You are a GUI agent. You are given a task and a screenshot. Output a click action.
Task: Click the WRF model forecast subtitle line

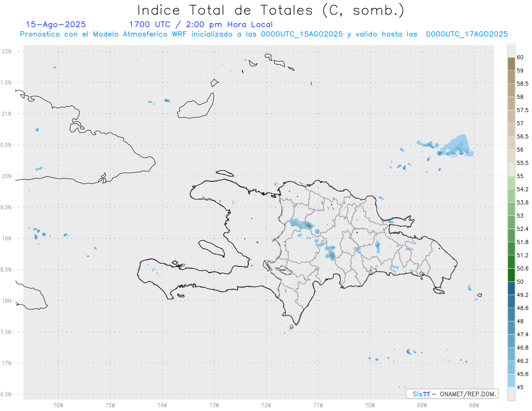coord(264,34)
